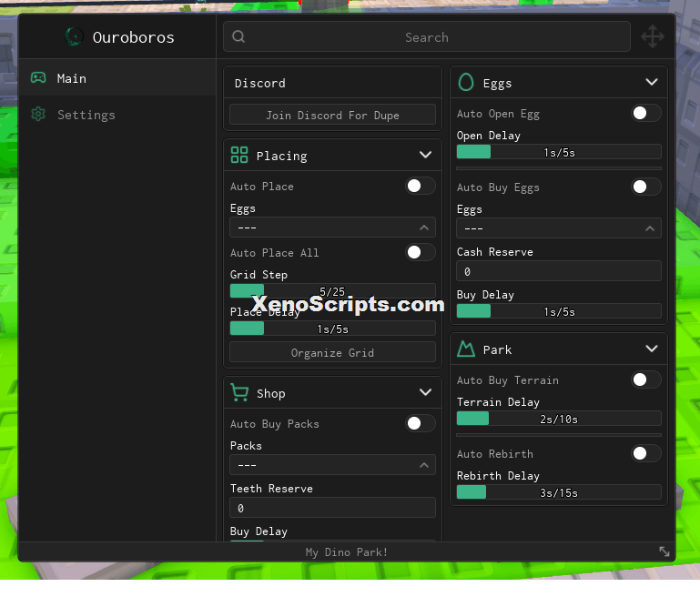The width and height of the screenshot is (700, 607).
Task: Click the Cash Reserve label
Action: tap(495, 252)
